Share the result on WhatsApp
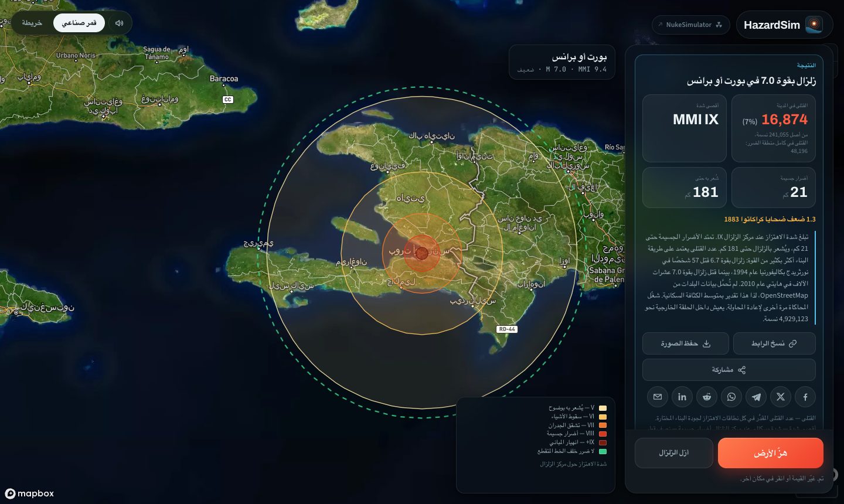The image size is (844, 504). point(731,397)
